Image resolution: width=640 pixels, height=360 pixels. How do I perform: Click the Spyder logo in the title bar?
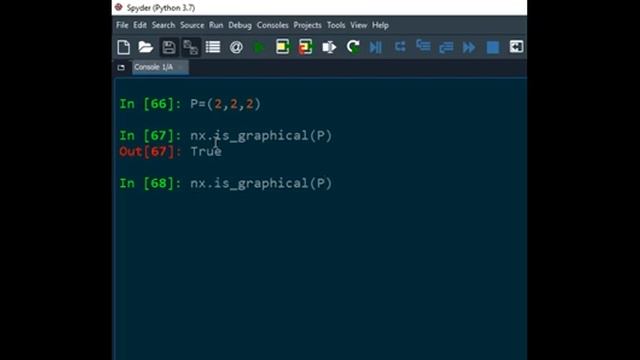[119, 7]
